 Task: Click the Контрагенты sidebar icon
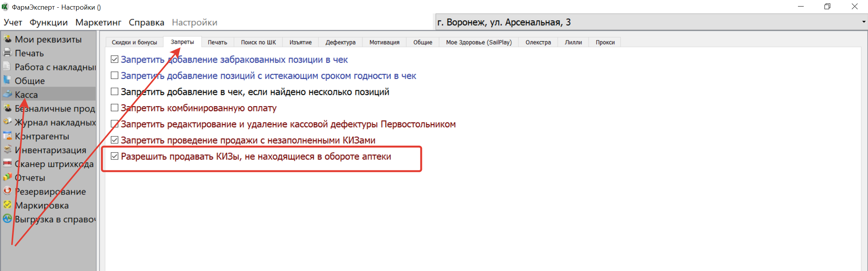[x=7, y=136]
